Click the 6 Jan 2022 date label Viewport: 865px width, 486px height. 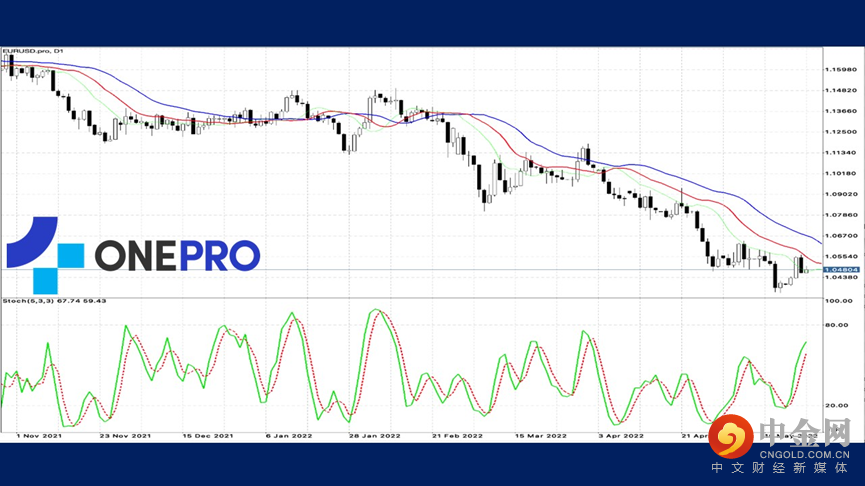[289, 436]
